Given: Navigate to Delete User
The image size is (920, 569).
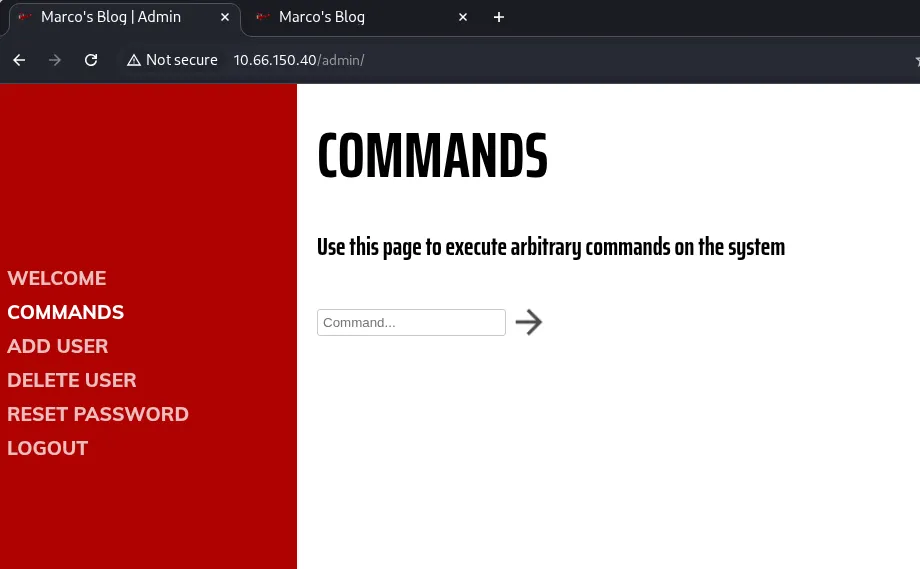Looking at the screenshot, I should click(72, 380).
